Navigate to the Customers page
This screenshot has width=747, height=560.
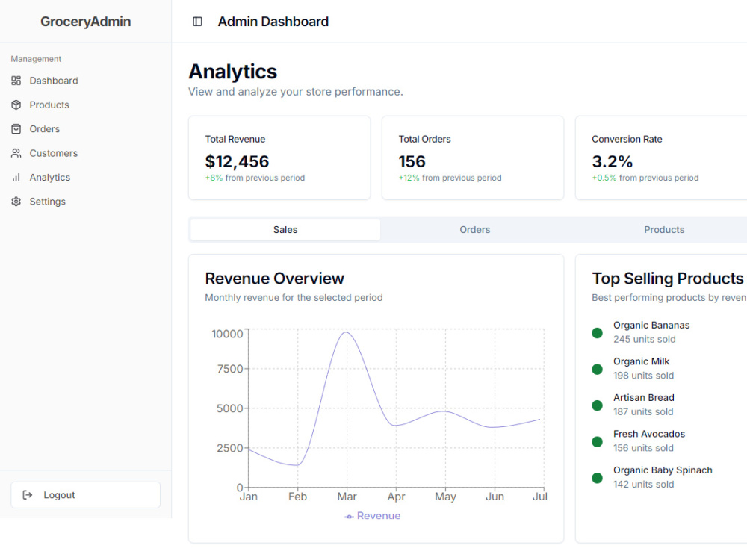point(86,153)
